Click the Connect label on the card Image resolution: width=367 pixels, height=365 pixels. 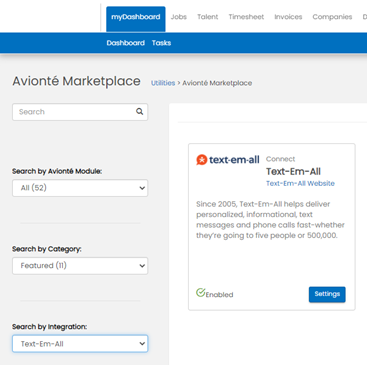pos(280,159)
